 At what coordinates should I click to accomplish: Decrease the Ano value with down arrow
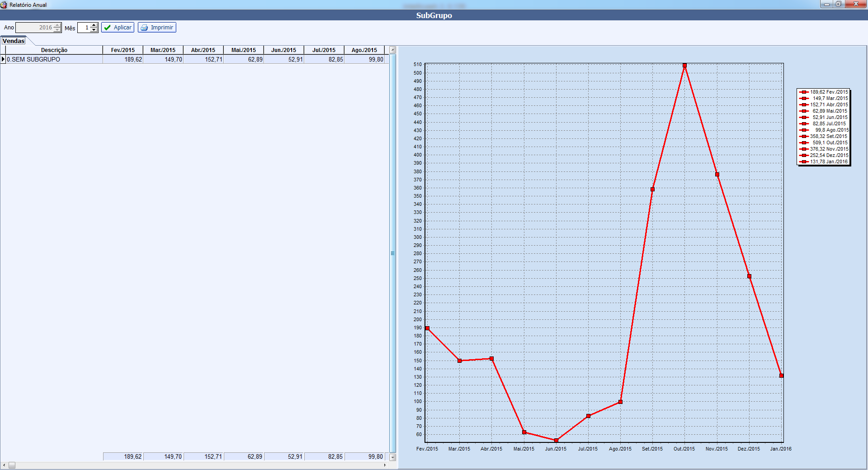[57, 30]
